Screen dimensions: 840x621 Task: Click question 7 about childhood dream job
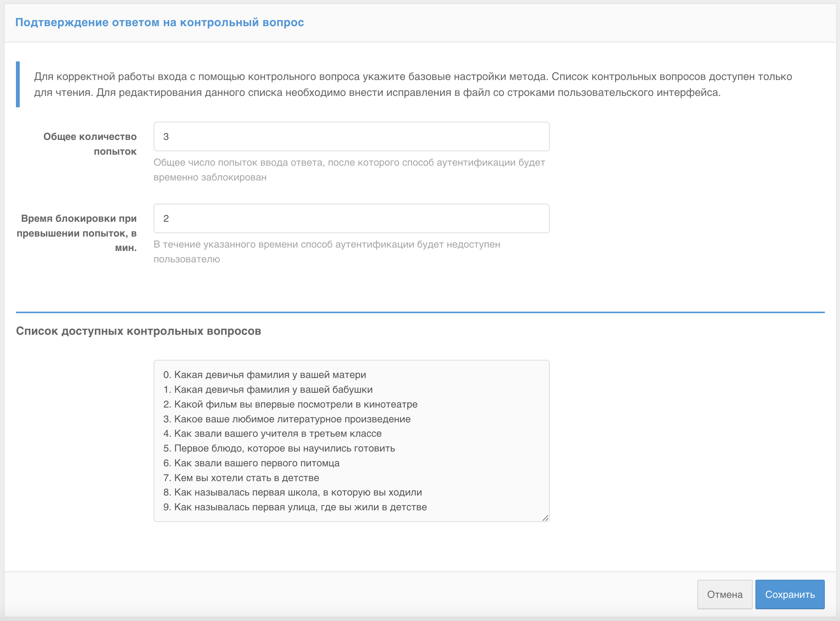[x=241, y=478]
